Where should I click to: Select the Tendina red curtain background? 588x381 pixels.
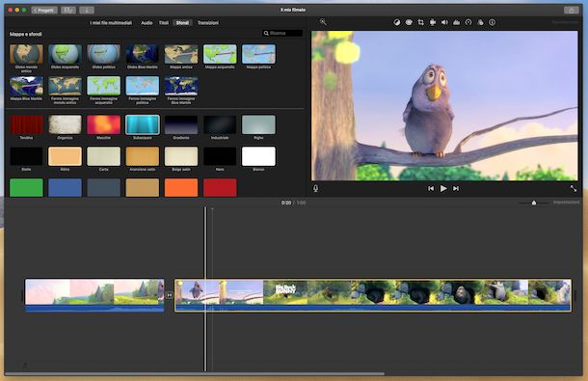tap(26, 124)
